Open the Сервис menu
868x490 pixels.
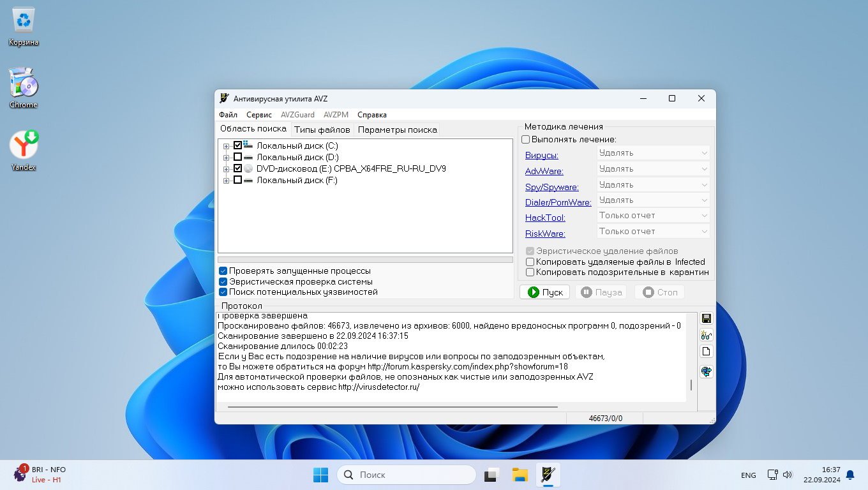click(258, 115)
